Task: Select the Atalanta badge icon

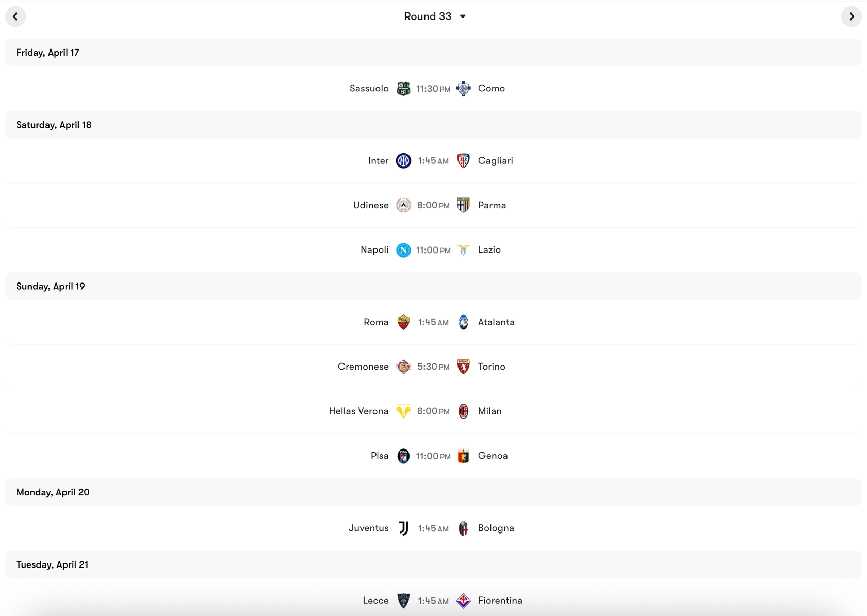Action: (x=463, y=322)
